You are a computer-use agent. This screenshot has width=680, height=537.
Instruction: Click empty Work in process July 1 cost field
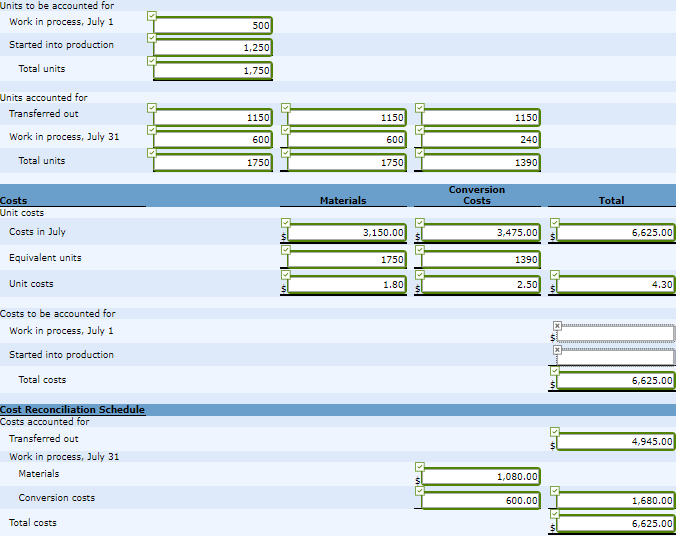coord(616,333)
